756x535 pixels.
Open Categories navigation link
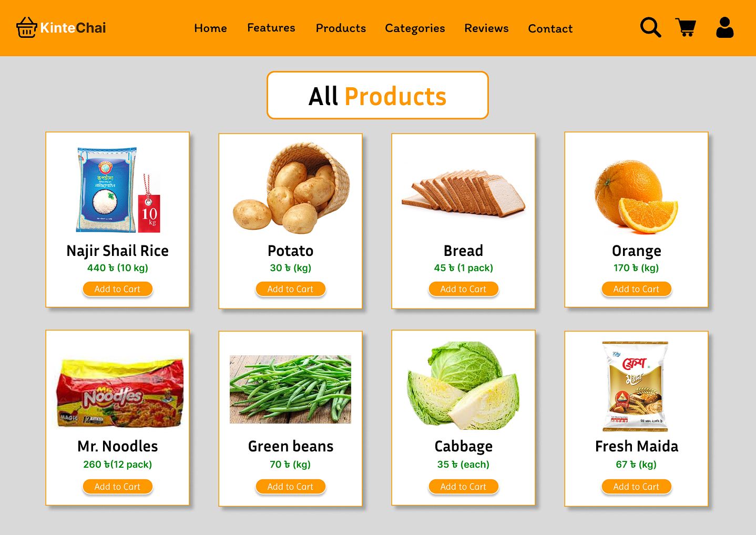click(415, 28)
